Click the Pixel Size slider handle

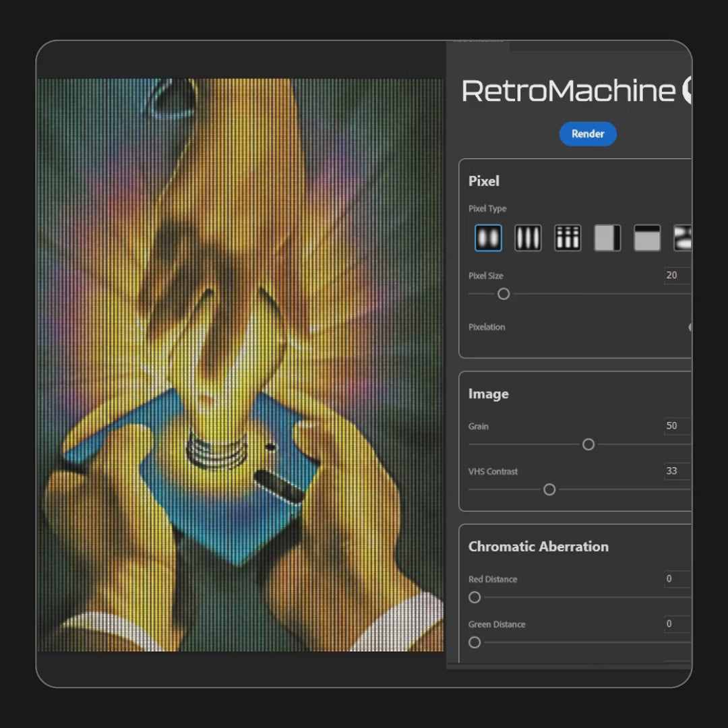click(x=504, y=294)
